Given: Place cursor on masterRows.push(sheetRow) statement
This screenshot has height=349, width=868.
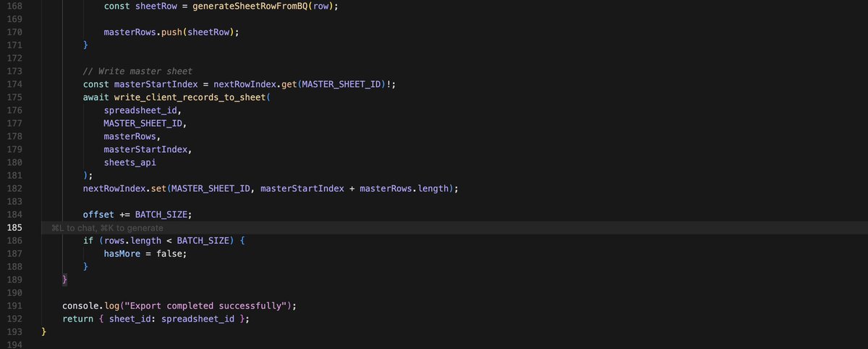Looking at the screenshot, I should pos(171,33).
